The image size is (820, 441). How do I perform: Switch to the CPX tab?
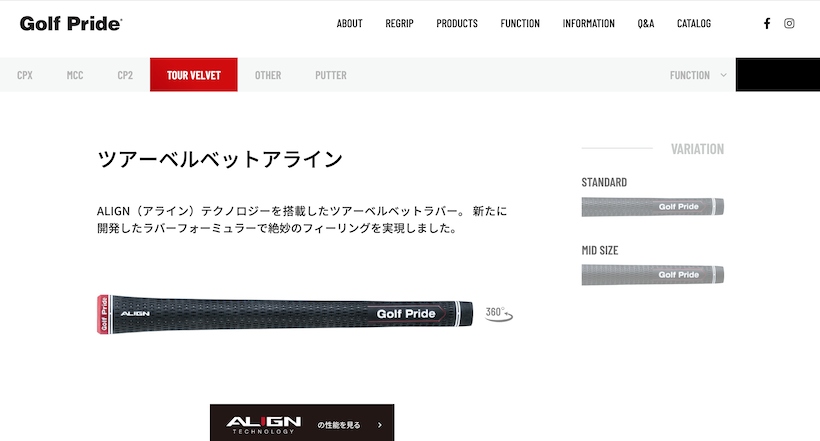click(25, 75)
